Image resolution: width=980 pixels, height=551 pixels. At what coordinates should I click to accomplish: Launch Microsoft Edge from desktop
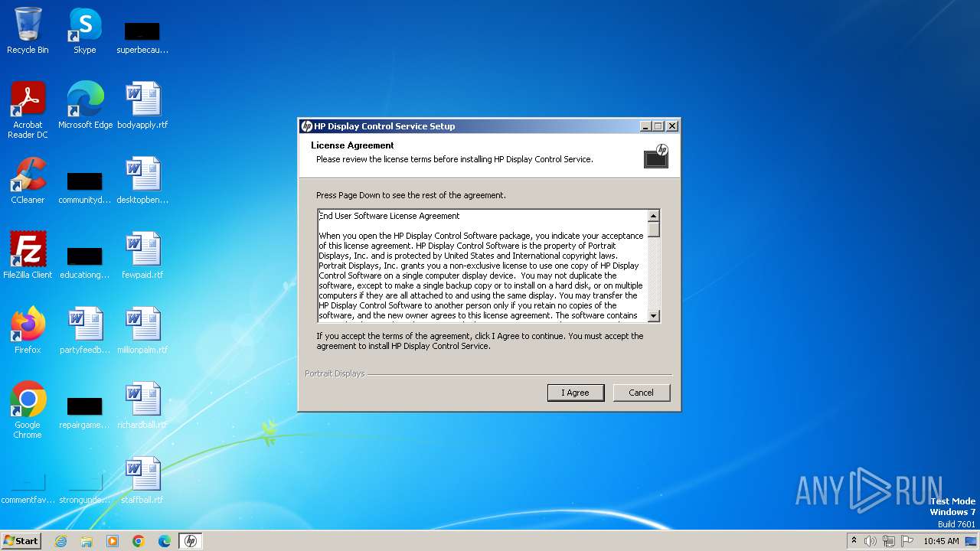point(85,106)
